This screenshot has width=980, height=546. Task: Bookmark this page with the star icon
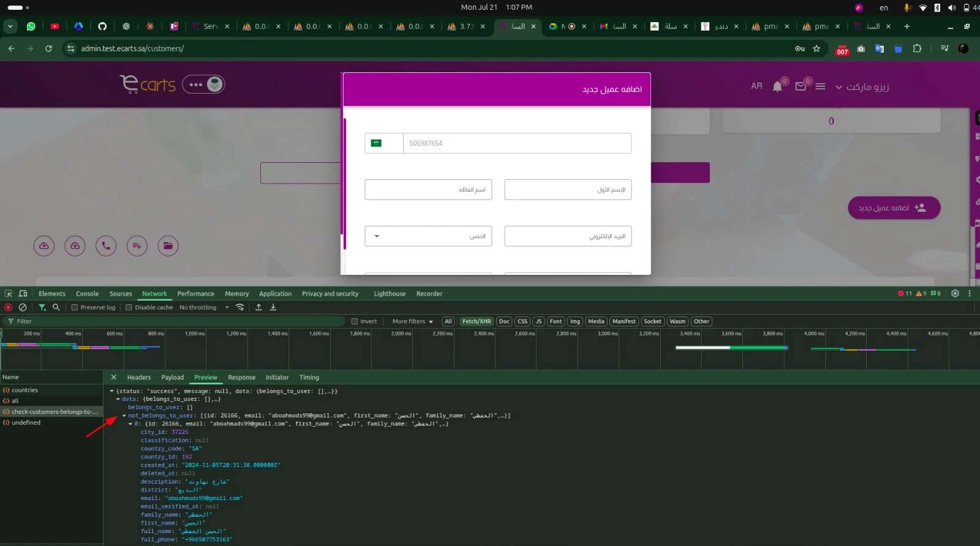pyautogui.click(x=816, y=48)
